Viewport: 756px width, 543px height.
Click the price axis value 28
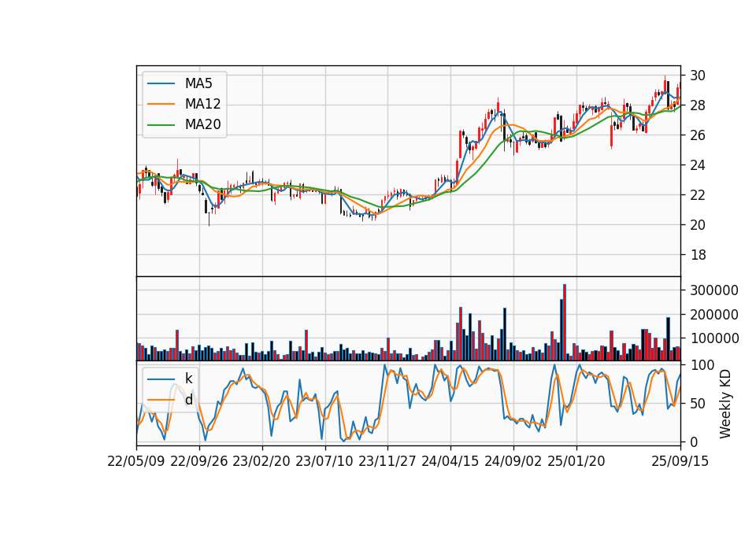coord(698,105)
